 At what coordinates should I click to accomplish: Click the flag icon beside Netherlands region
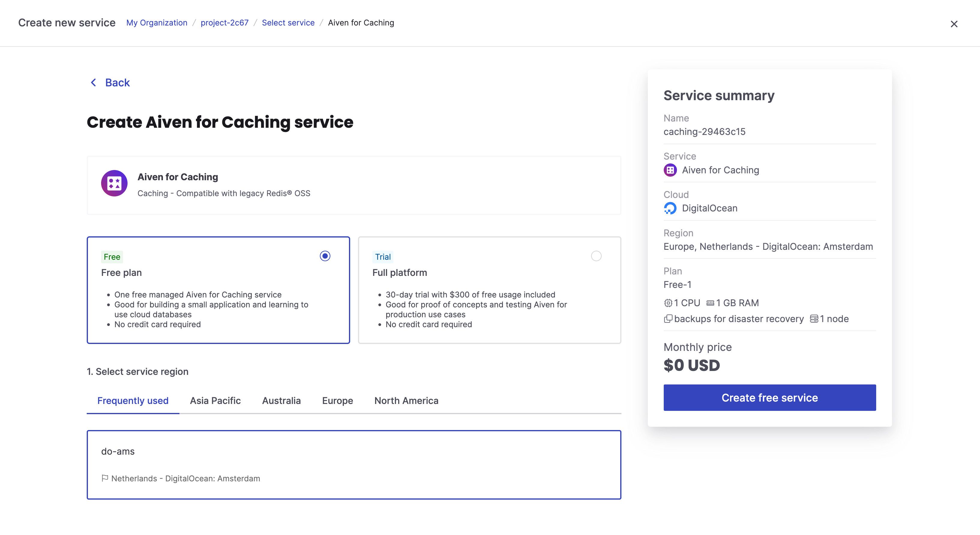(x=105, y=478)
